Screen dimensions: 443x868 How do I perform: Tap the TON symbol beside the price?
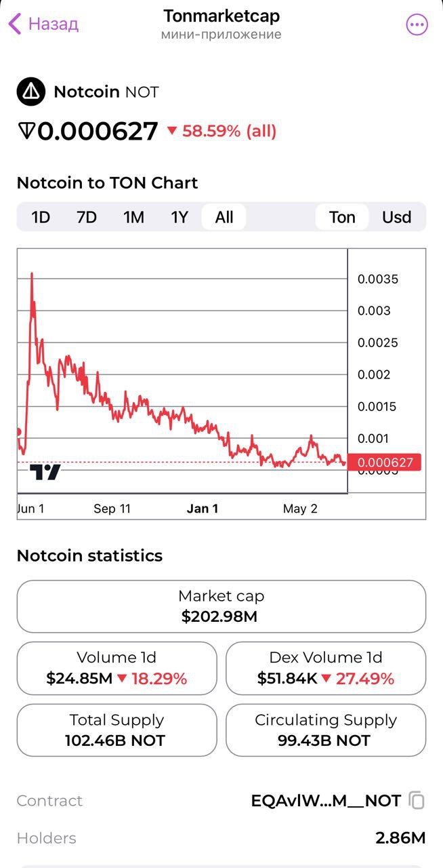pos(26,131)
